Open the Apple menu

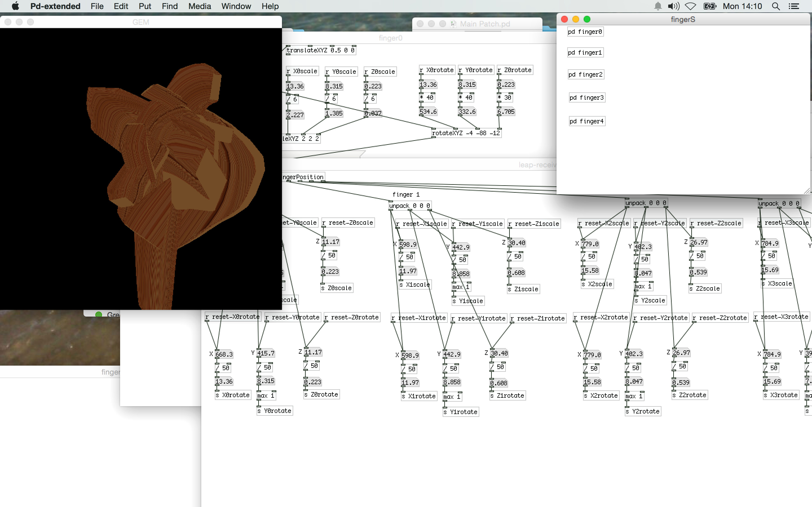coord(16,6)
